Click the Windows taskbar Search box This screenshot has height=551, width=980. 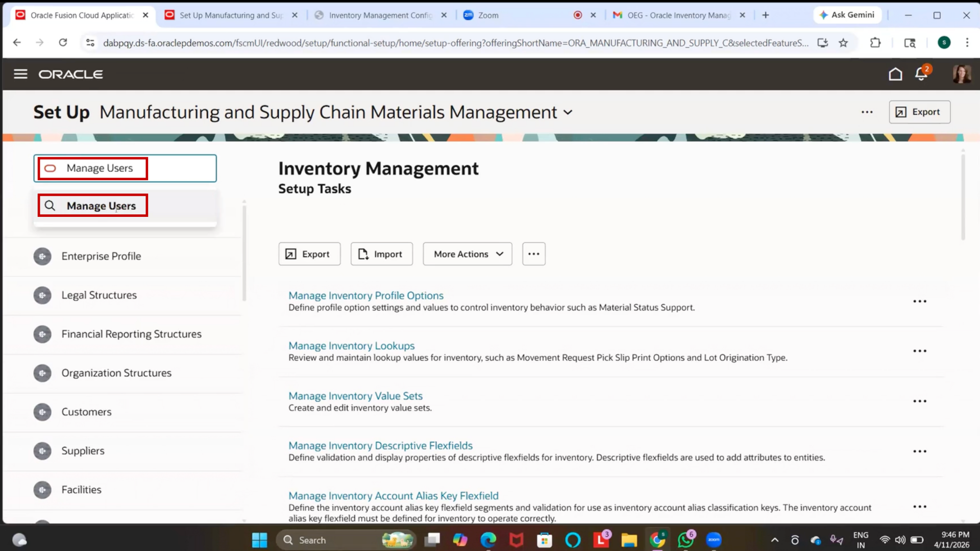point(346,540)
